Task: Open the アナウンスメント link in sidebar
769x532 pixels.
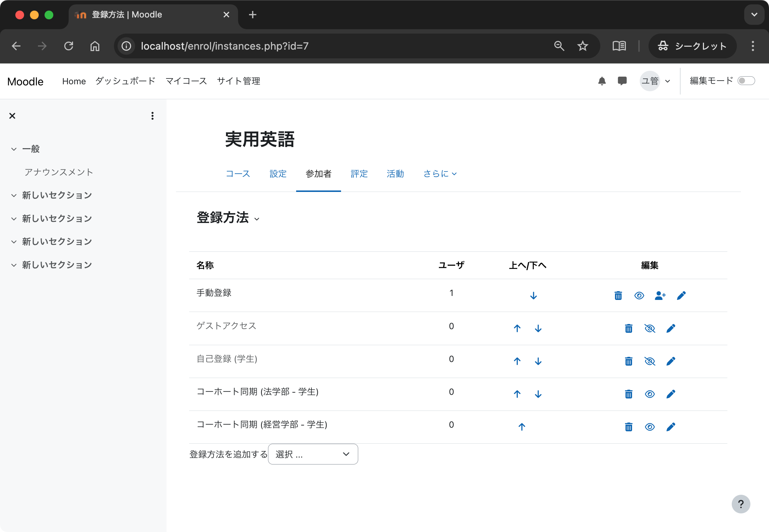Action: [x=58, y=172]
